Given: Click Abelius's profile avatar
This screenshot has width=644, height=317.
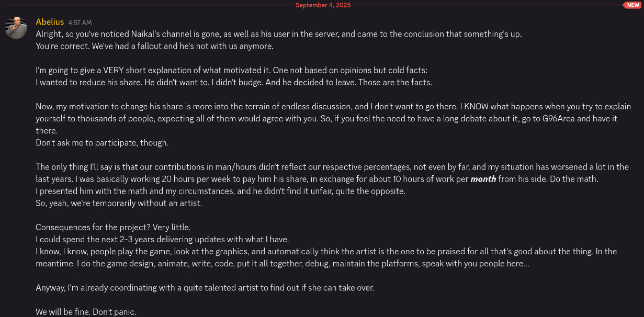Looking at the screenshot, I should pyautogui.click(x=16, y=27).
